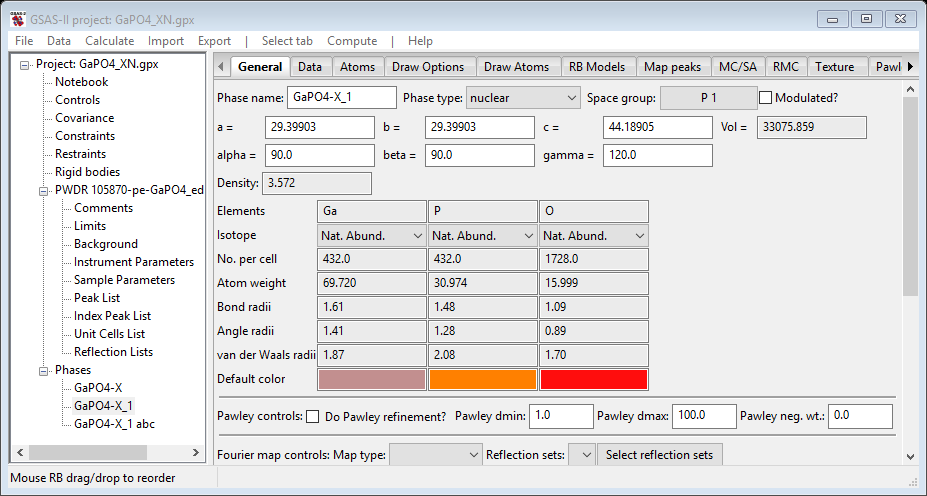Click the Space group P 1 button
The width and height of the screenshot is (927, 496).
pos(708,98)
